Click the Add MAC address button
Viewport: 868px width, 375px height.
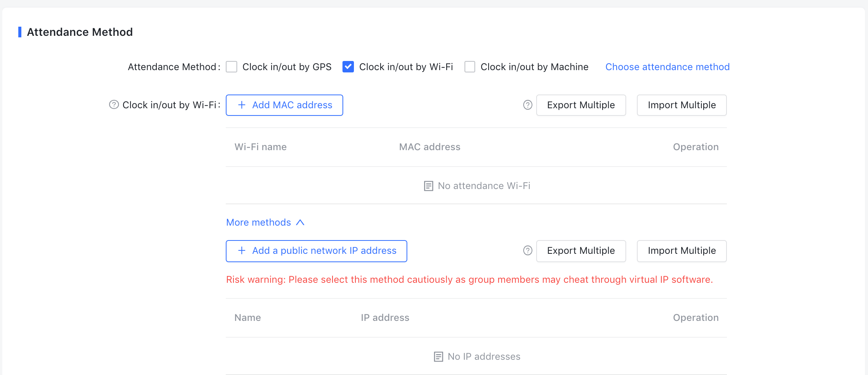[284, 105]
